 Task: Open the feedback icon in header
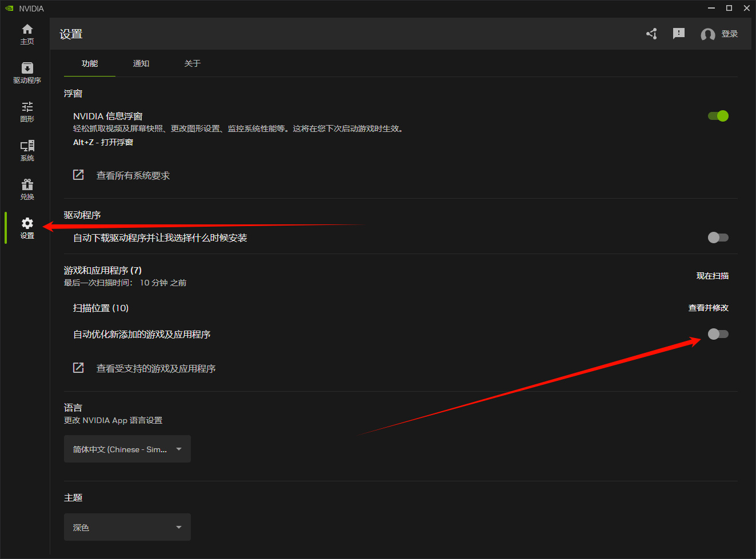[x=679, y=34]
